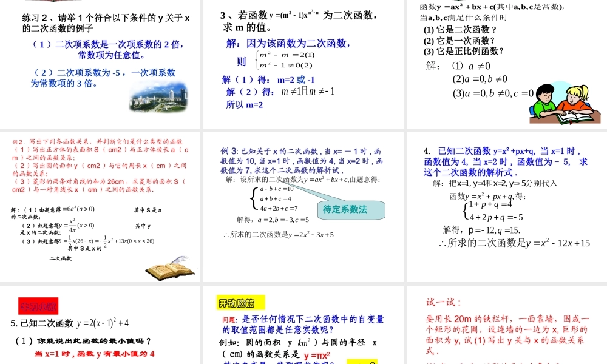The height and width of the screenshot is (364, 607).
Task: Select the answer '(2)a=0,b≠0'
Action: (x=480, y=79)
